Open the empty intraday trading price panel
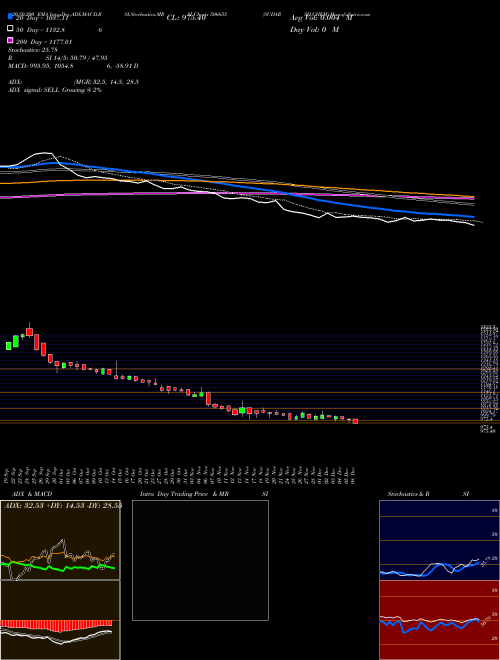The image size is (500, 660). pyautogui.click(x=200, y=560)
